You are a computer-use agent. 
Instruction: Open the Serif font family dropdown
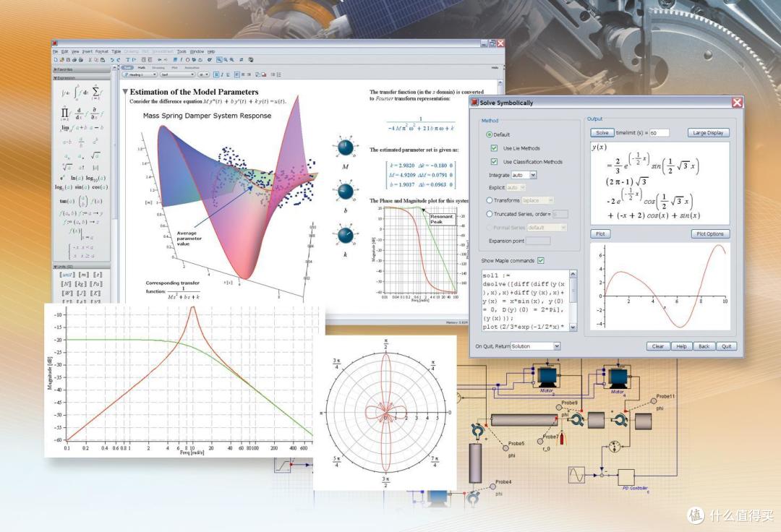(x=178, y=74)
